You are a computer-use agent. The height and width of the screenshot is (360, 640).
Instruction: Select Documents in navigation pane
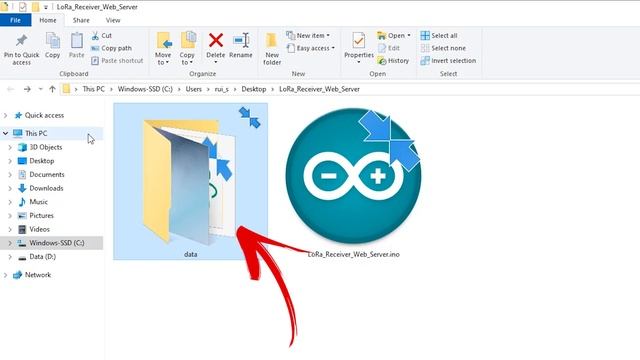(47, 175)
